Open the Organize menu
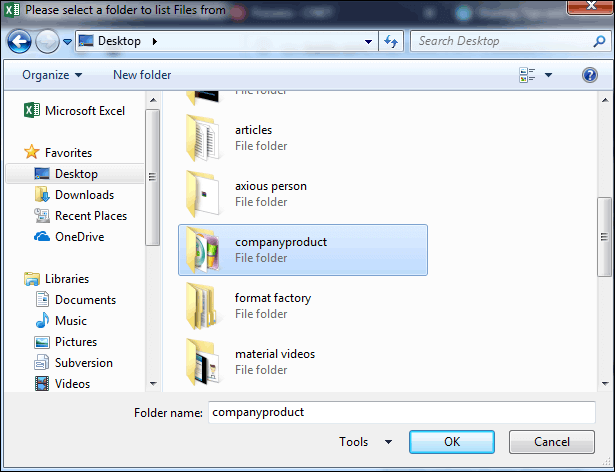Image resolution: width=615 pixels, height=472 pixels. click(52, 75)
